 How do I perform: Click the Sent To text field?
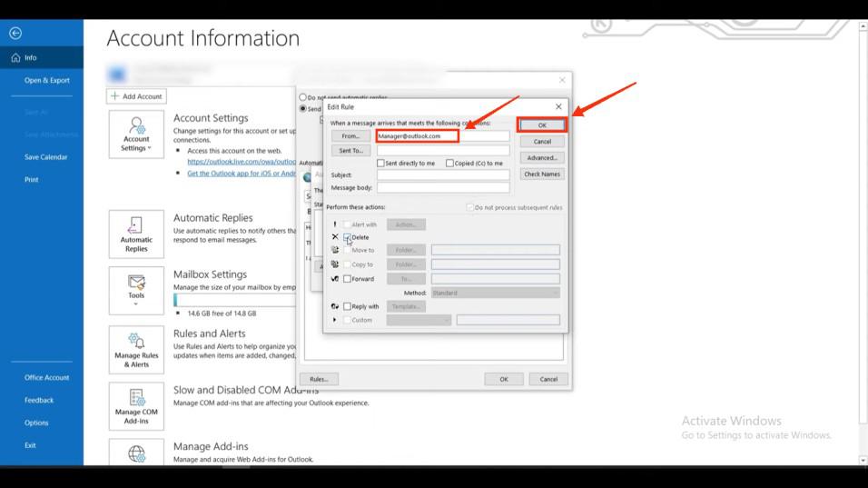coord(443,151)
